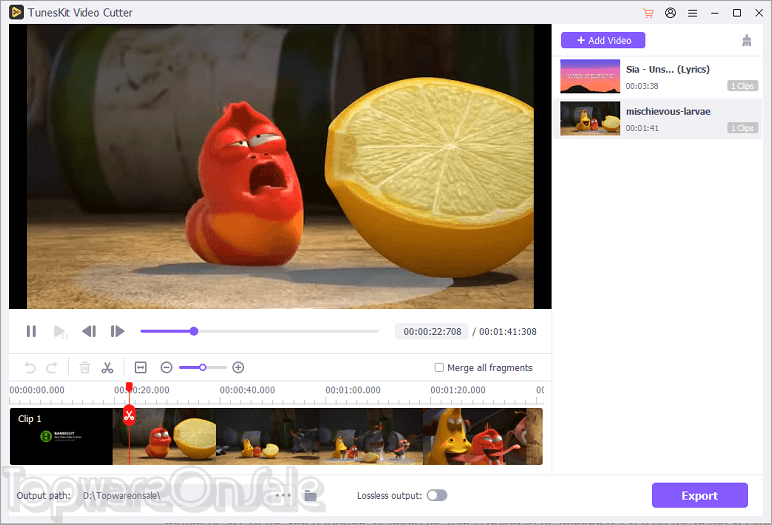This screenshot has width=772, height=525.
Task: Click the current time field 00:00:22:708
Action: [x=432, y=331]
